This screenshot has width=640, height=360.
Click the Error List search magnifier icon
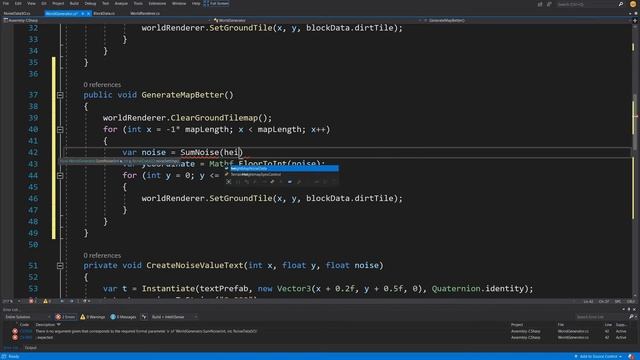(631, 317)
